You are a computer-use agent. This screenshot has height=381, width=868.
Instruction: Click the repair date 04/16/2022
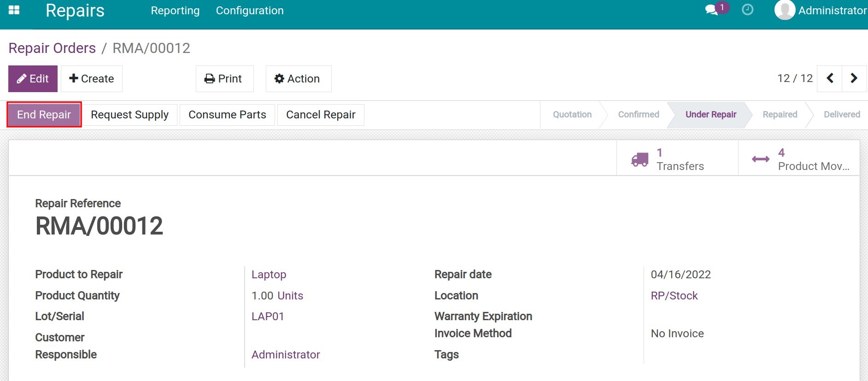click(680, 275)
